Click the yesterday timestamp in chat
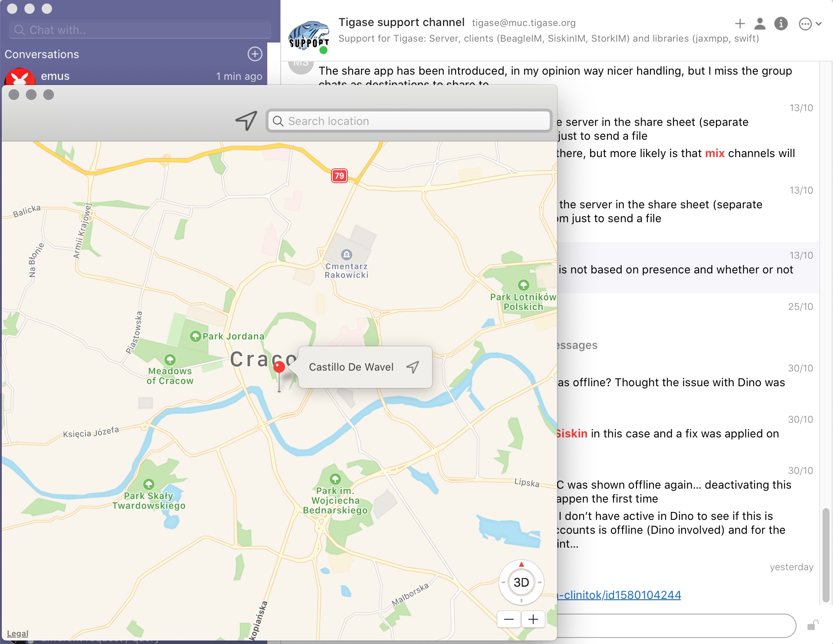 click(x=791, y=567)
